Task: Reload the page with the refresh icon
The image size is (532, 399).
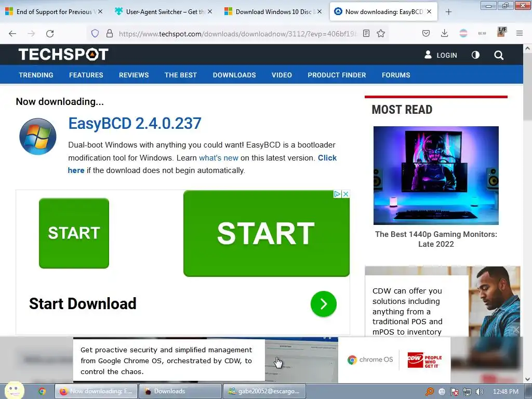Action: click(50, 33)
